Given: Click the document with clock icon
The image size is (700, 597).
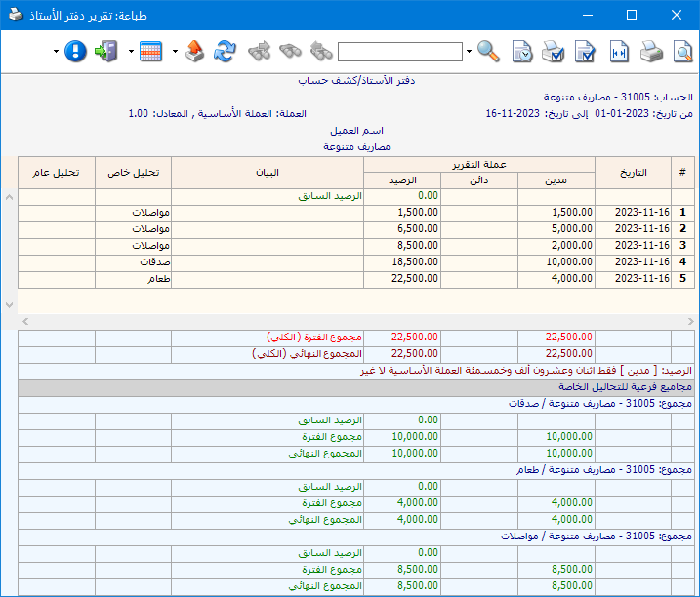Looking at the screenshot, I should 522,52.
